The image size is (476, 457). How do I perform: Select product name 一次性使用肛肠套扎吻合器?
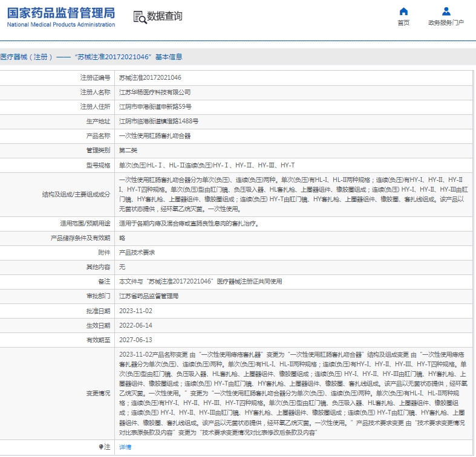coord(155,136)
